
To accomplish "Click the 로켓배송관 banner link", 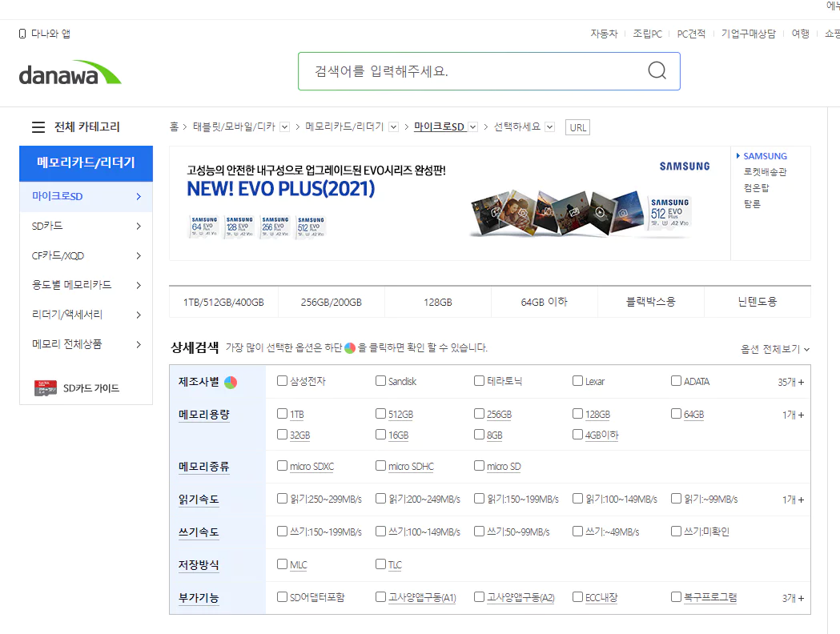I will point(765,172).
